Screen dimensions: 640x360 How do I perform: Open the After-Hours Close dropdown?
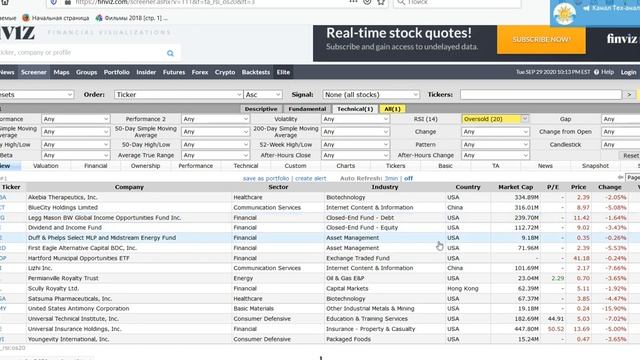(x=355, y=156)
